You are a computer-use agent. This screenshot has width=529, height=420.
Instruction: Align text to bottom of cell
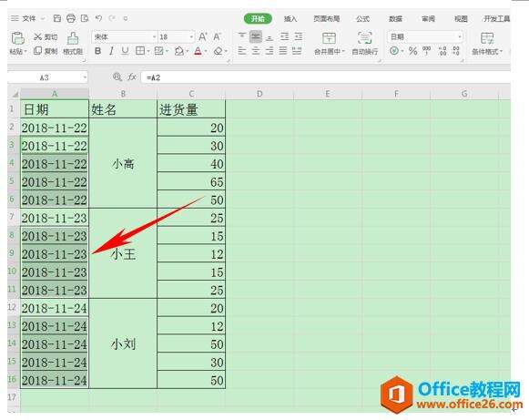270,36
